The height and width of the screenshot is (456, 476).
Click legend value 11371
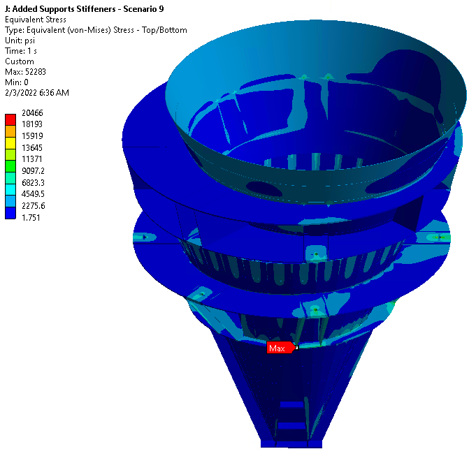[31, 159]
